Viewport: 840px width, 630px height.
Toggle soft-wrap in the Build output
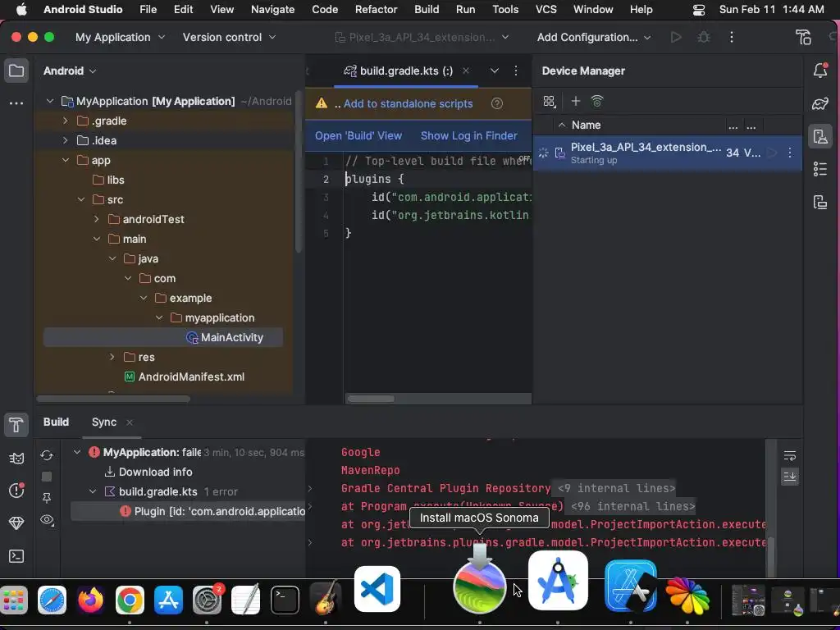click(x=790, y=456)
